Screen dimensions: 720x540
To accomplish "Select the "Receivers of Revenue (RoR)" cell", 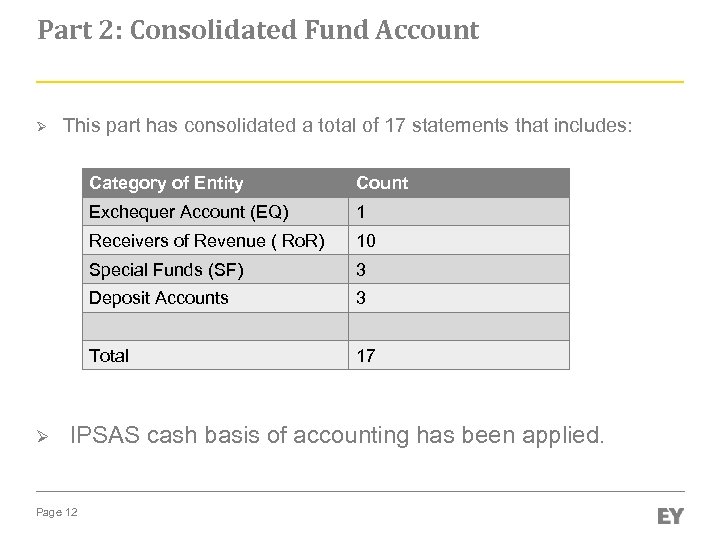I will coord(215,241).
